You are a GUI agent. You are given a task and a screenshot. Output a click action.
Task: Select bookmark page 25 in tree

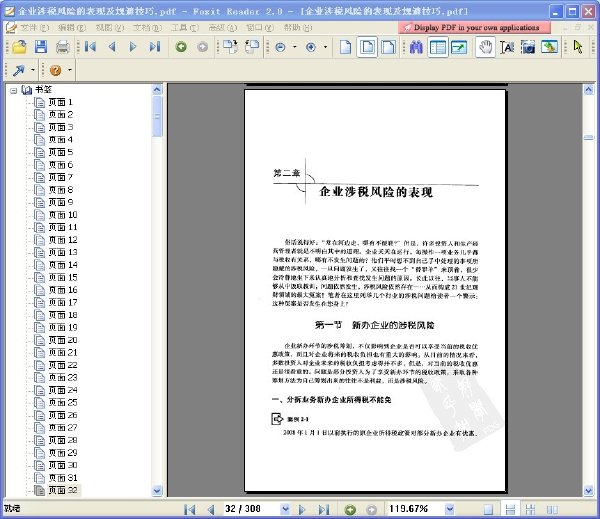(x=63, y=403)
